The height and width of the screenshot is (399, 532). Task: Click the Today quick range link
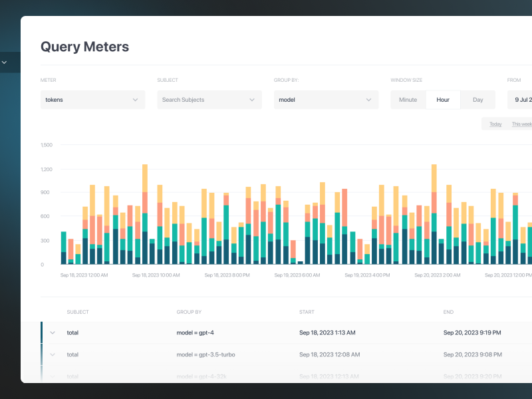(495, 124)
